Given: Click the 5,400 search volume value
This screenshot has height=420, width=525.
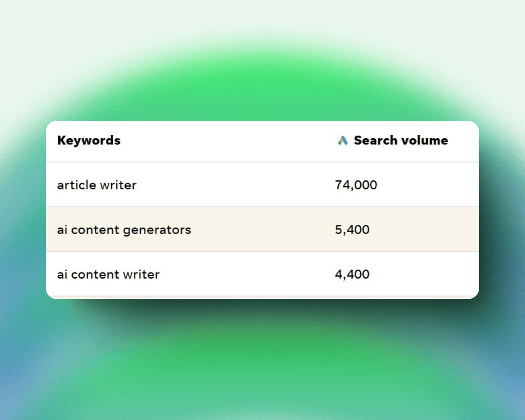Looking at the screenshot, I should [x=352, y=230].
